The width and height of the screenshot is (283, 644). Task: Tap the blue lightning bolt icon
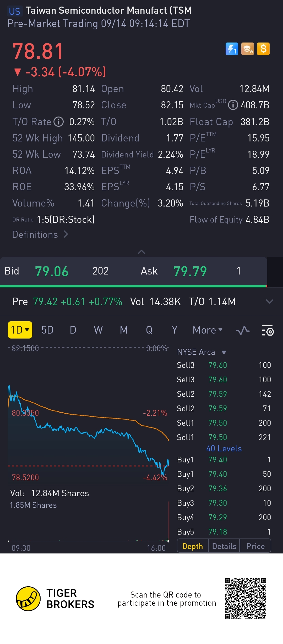tap(232, 49)
